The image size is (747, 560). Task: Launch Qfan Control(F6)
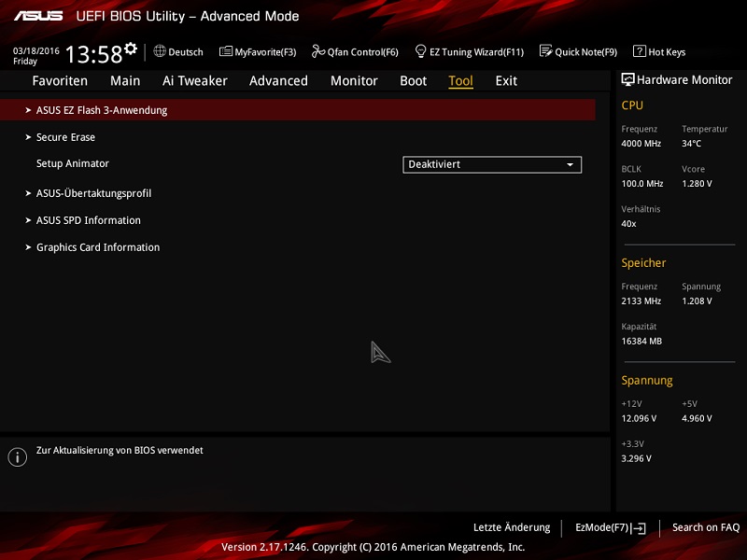tap(355, 51)
